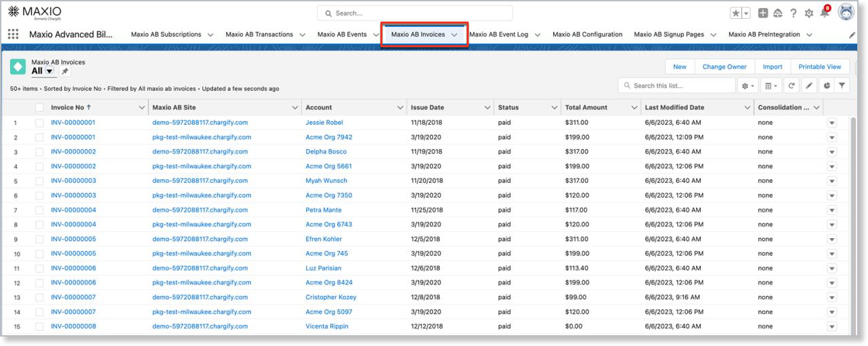
Task: Open list view controls gear
Action: click(x=748, y=86)
